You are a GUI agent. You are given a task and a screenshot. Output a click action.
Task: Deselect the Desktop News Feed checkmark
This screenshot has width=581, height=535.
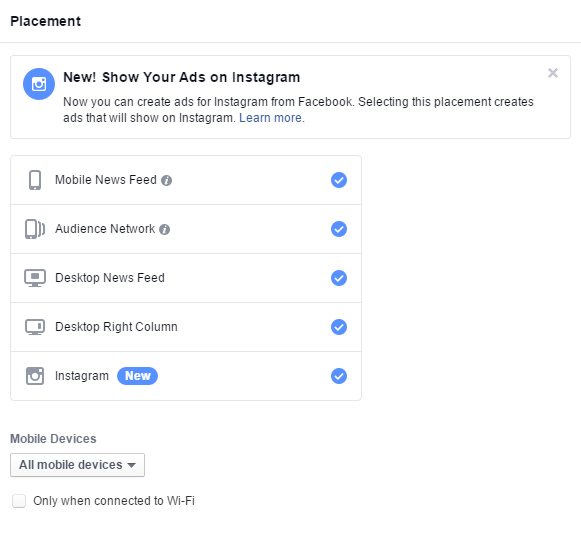pyautogui.click(x=339, y=278)
